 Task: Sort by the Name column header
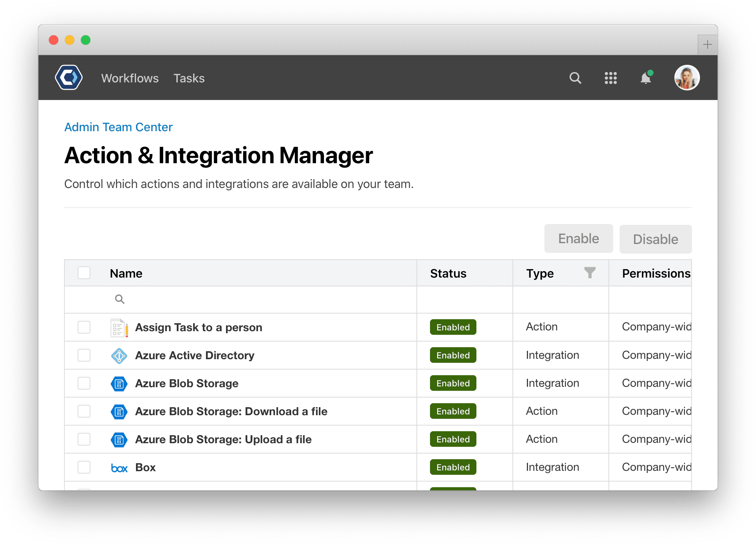click(x=126, y=273)
